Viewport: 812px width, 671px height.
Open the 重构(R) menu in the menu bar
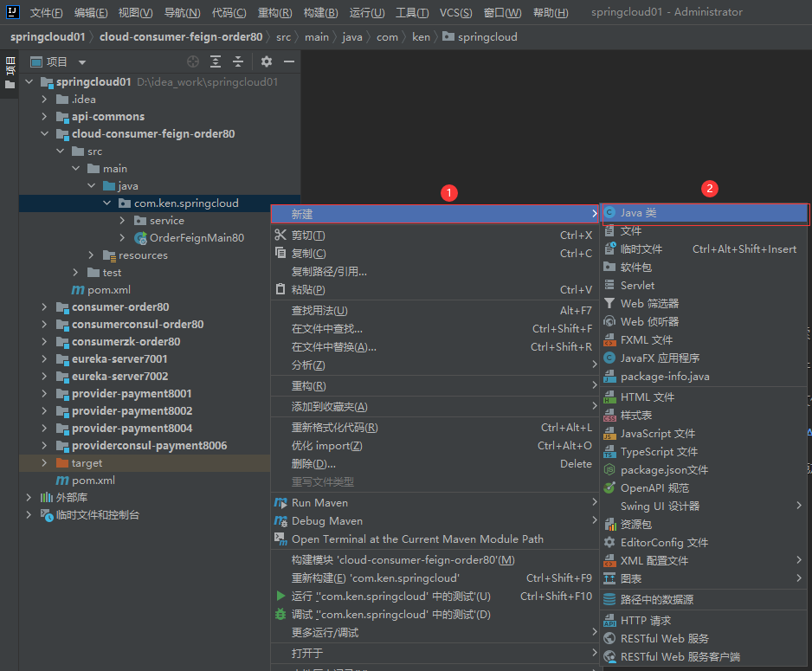pyautogui.click(x=275, y=12)
